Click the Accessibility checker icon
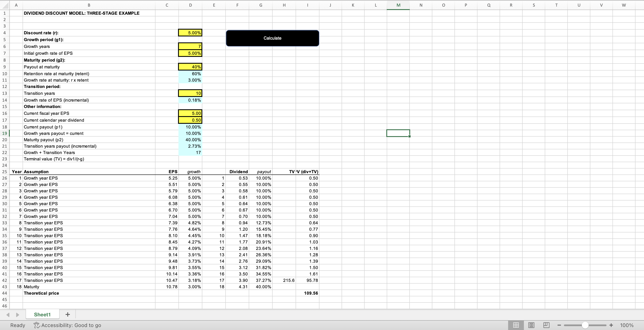 coord(37,325)
